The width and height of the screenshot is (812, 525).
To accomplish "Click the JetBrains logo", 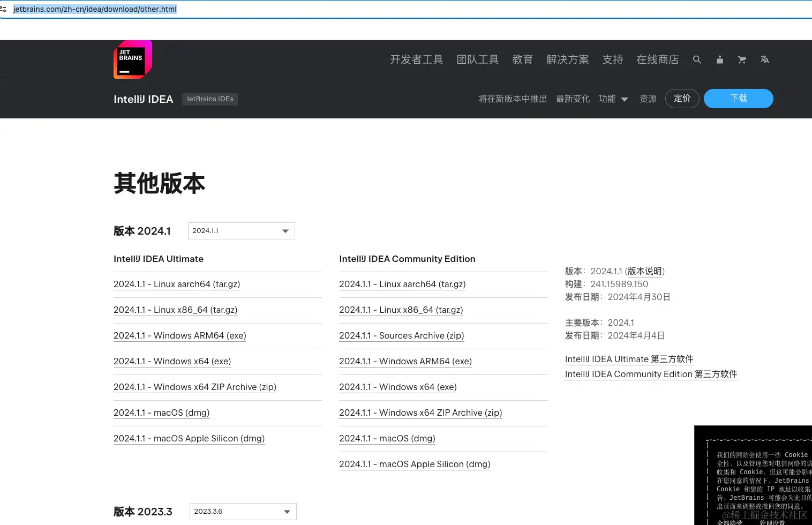I will pyautogui.click(x=133, y=59).
